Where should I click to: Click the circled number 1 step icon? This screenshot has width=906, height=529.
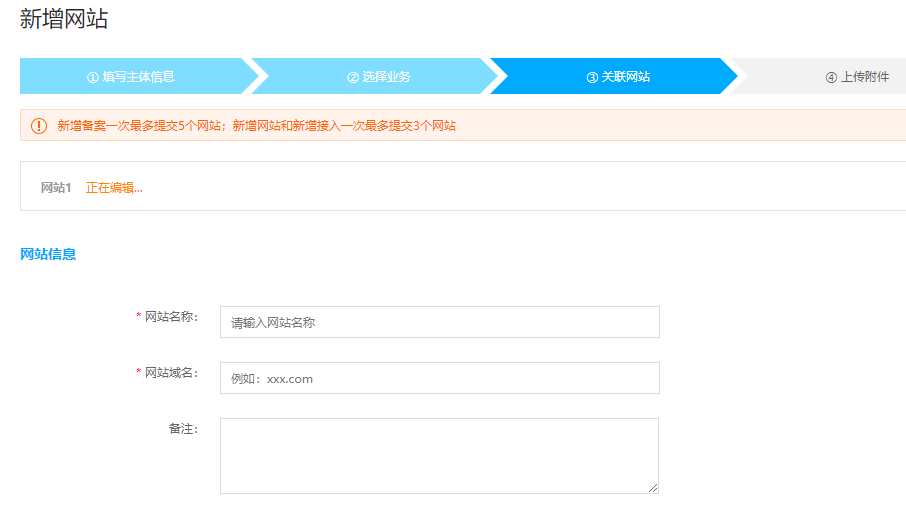[x=93, y=77]
